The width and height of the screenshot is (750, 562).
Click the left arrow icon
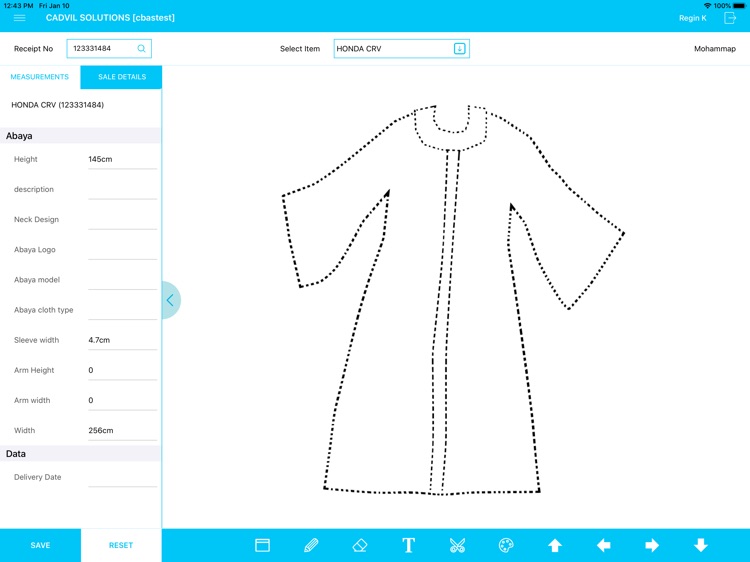(x=604, y=545)
